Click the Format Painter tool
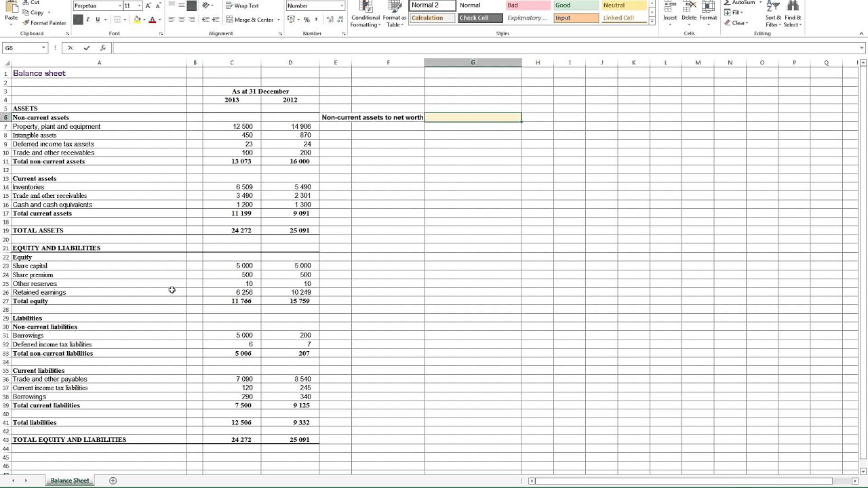The height and width of the screenshot is (488, 868). click(x=45, y=22)
